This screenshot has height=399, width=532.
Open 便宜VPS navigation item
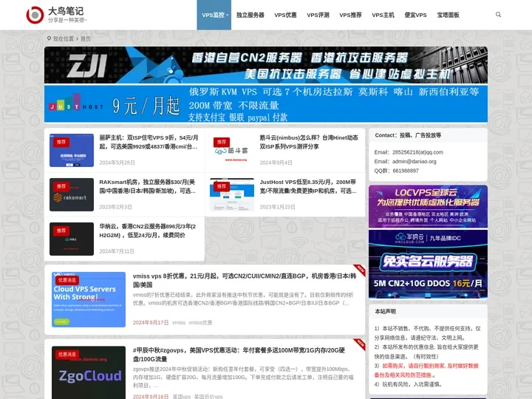click(x=415, y=15)
